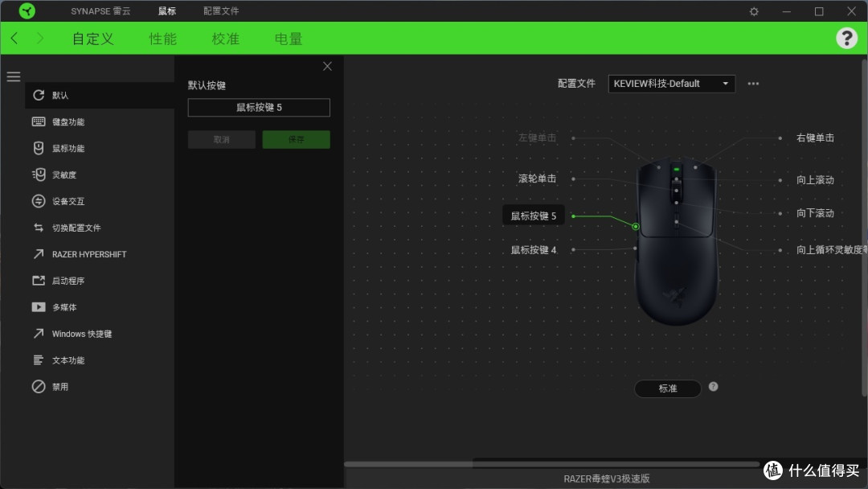Click the vertical scrollbar on the right
The width and height of the screenshot is (868, 489).
pos(864,228)
